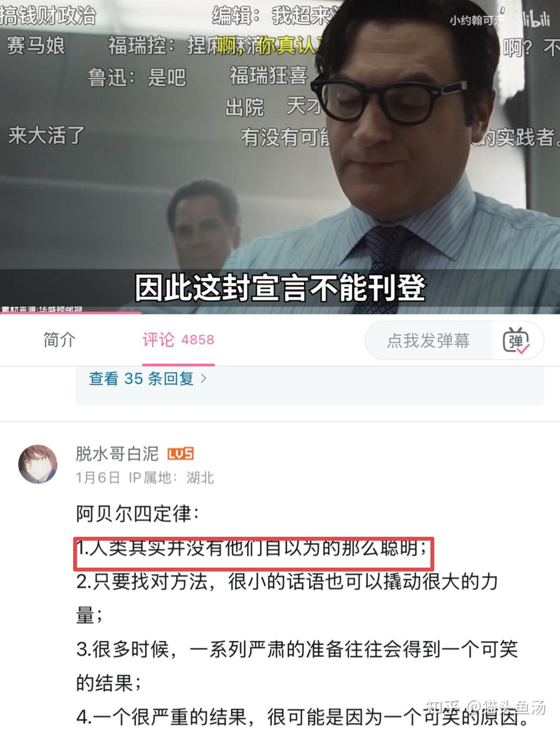The height and width of the screenshot is (730, 560).
Task: Tap the chevron next to 35 条回复
Action: tap(203, 378)
